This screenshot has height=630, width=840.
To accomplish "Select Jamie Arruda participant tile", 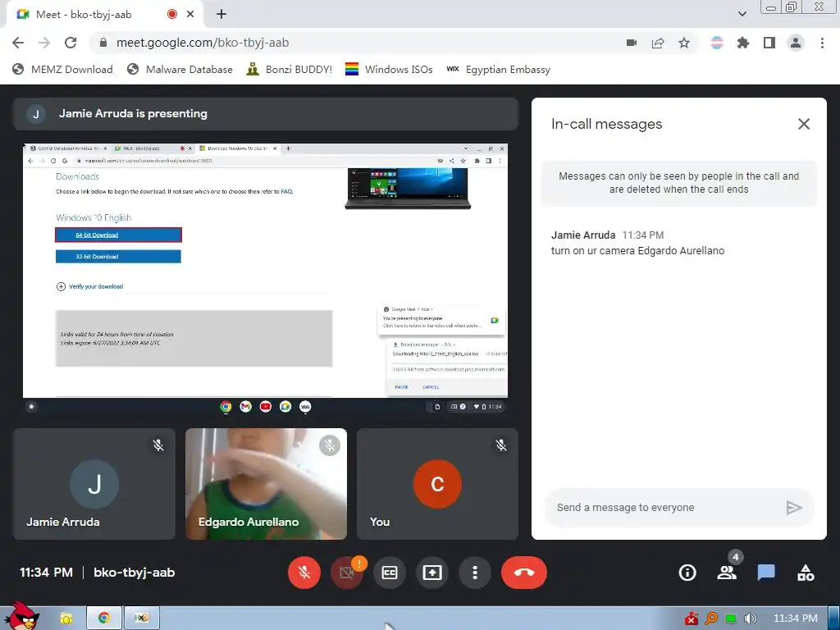I will point(94,484).
